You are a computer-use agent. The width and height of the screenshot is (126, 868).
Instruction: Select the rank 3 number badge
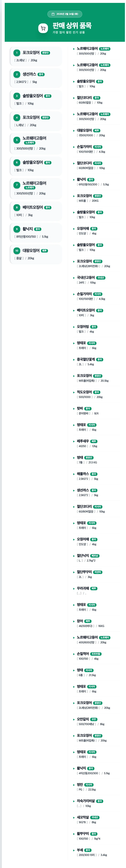[17, 96]
